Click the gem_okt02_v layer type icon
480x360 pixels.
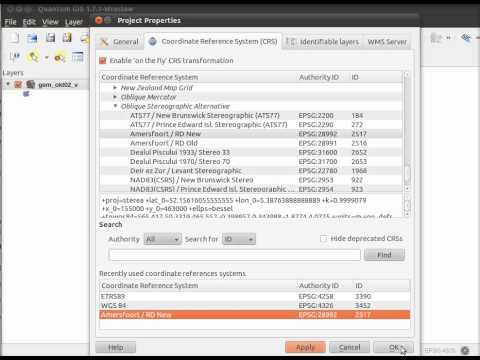pyautogui.click(x=31, y=84)
